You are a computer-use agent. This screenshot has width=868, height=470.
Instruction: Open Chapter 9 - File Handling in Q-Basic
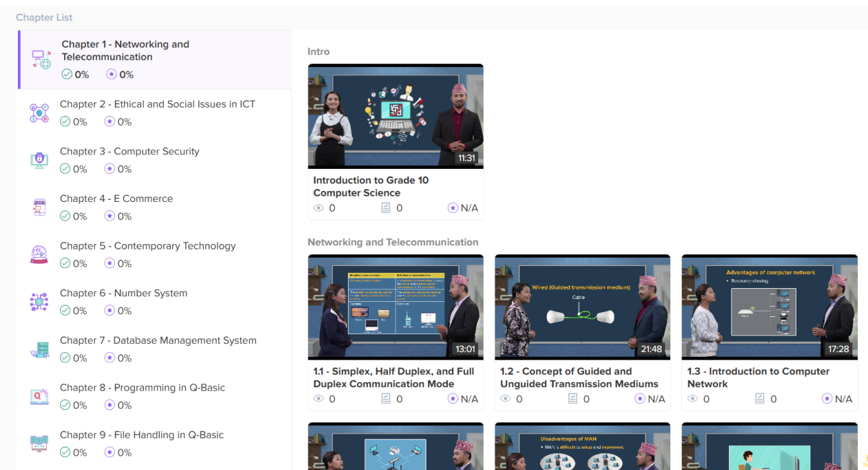141,435
